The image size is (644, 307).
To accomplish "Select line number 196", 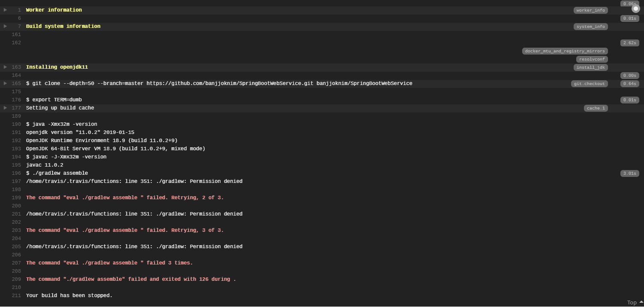I will coord(16,173).
